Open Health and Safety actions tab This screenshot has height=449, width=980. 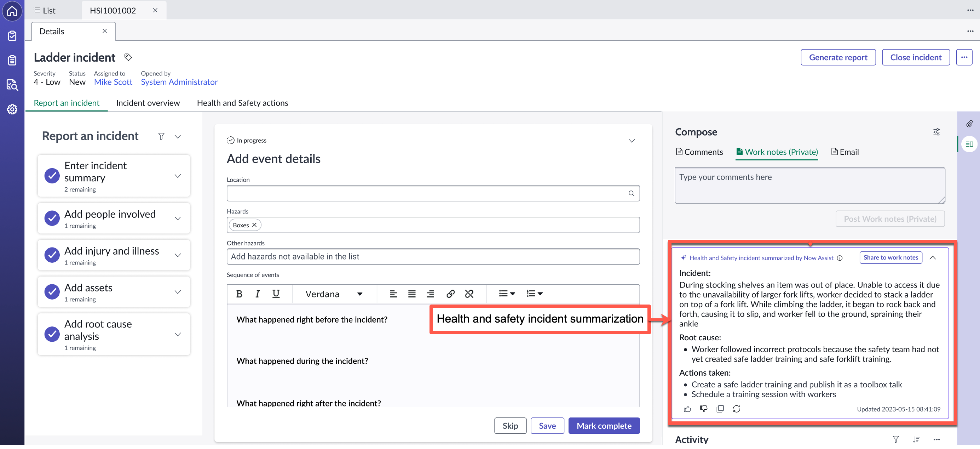click(x=242, y=103)
